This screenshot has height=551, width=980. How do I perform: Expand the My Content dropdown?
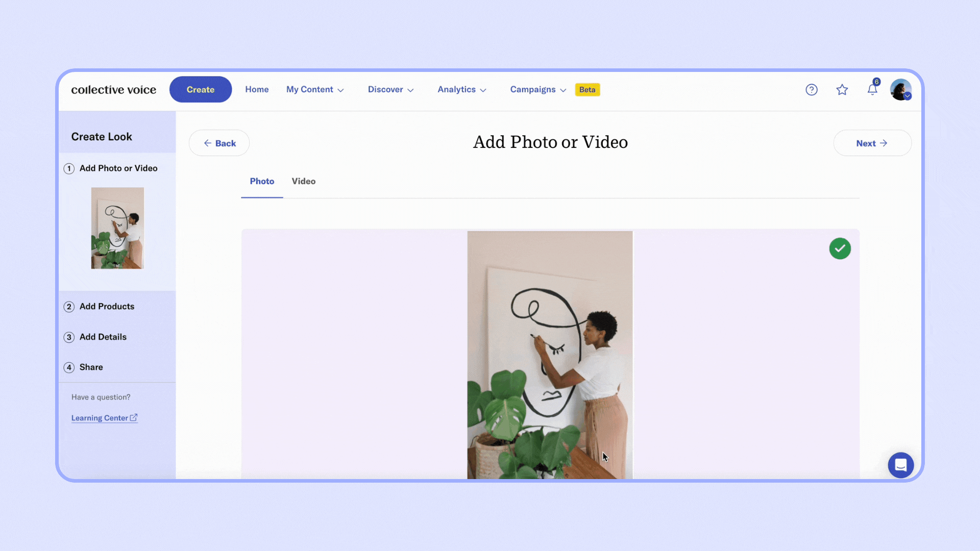[x=315, y=89]
